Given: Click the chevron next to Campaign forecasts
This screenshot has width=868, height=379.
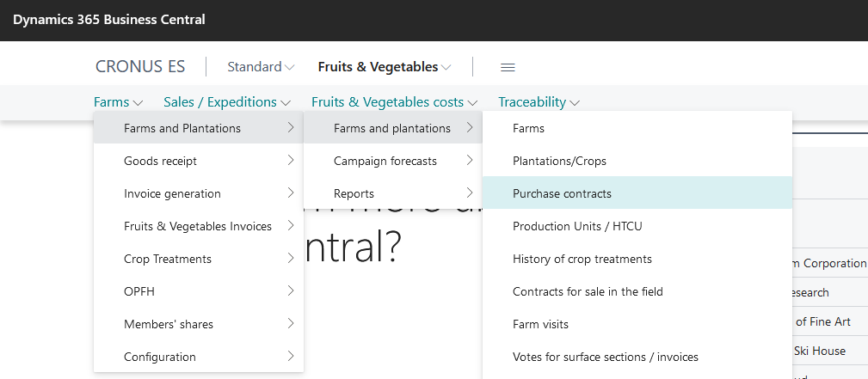Looking at the screenshot, I should click(470, 161).
